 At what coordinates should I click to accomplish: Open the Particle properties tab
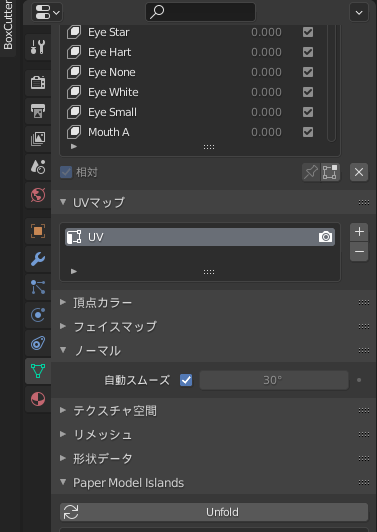click(38, 287)
